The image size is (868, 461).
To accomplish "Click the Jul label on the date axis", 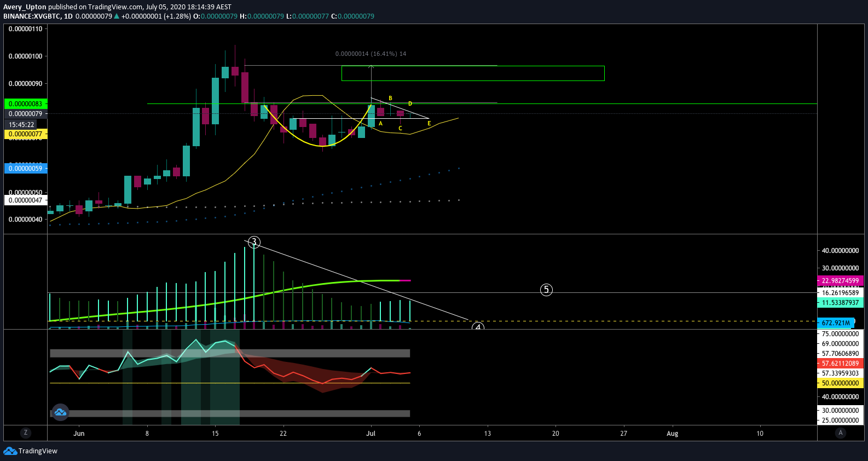I will click(371, 434).
